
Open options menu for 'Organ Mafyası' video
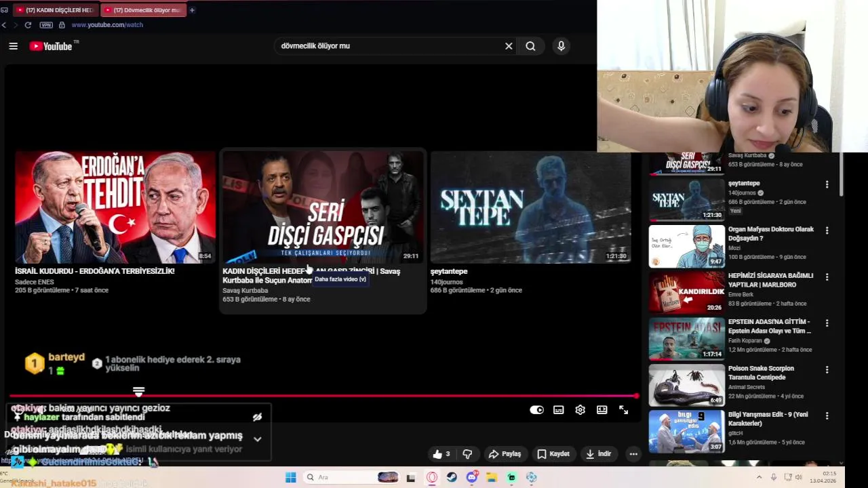[x=827, y=230]
